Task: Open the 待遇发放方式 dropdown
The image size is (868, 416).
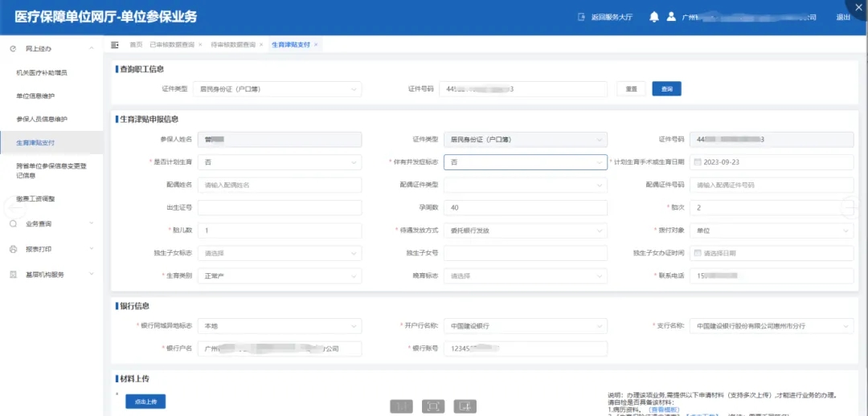Action: 525,230
